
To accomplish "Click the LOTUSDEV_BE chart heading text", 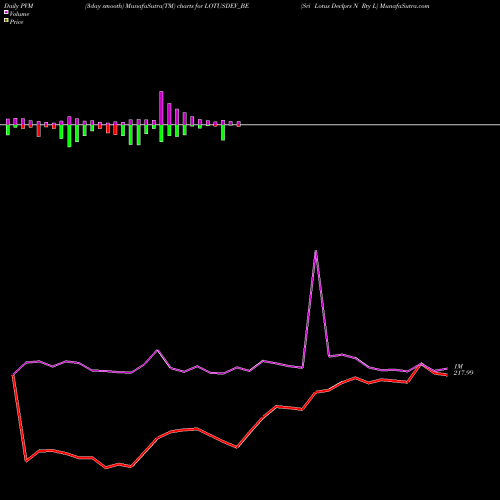I will [167, 6].
